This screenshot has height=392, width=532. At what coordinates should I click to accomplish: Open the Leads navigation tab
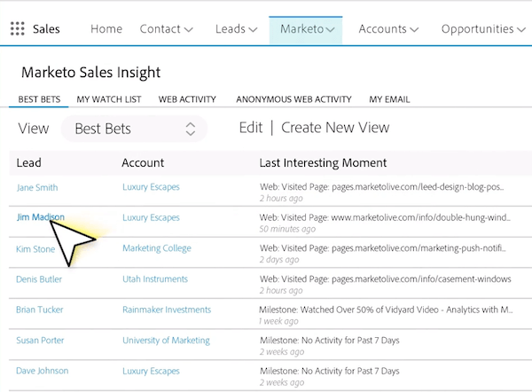(x=230, y=29)
